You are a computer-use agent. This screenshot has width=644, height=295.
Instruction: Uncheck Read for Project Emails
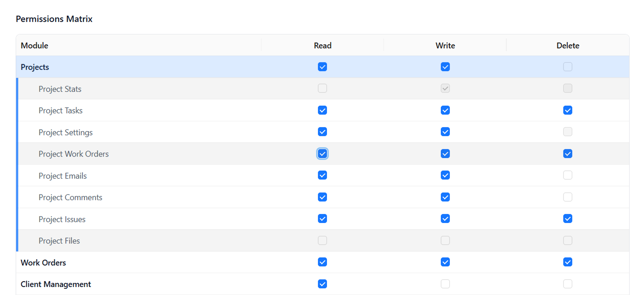(322, 175)
